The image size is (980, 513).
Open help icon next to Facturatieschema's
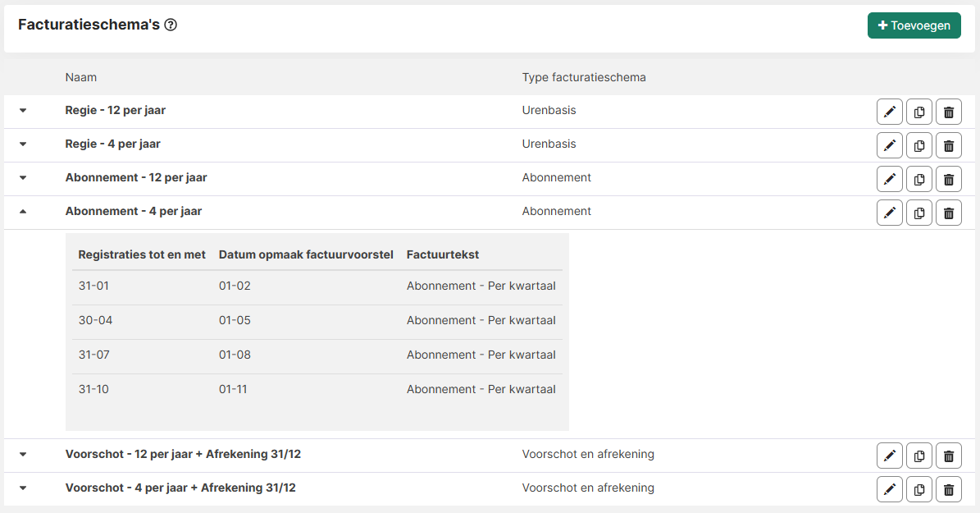point(171,25)
